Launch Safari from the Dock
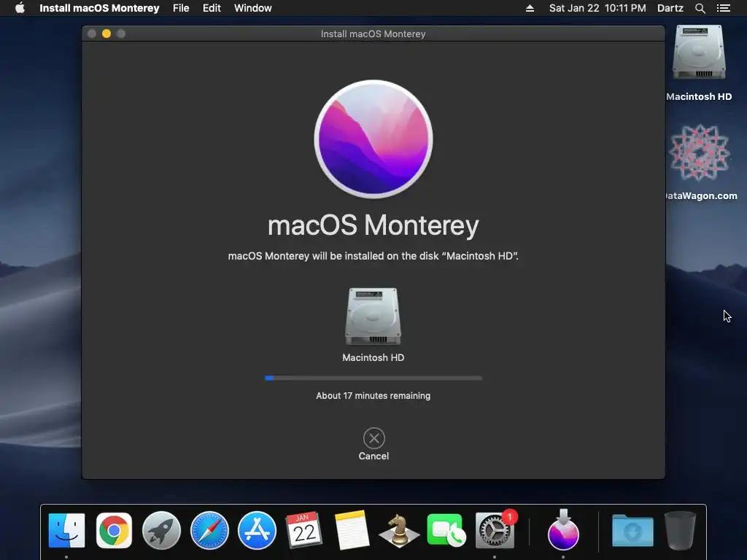The width and height of the screenshot is (747, 560). (209, 530)
